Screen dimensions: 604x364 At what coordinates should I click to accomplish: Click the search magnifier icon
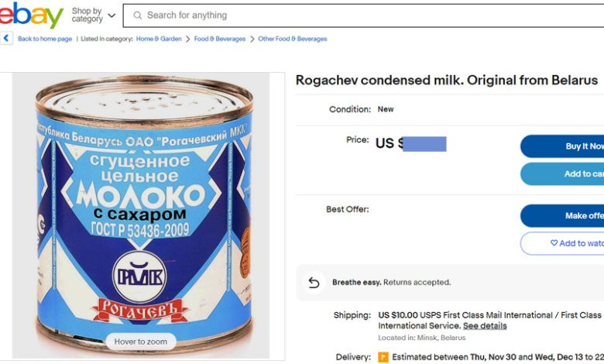(x=137, y=15)
